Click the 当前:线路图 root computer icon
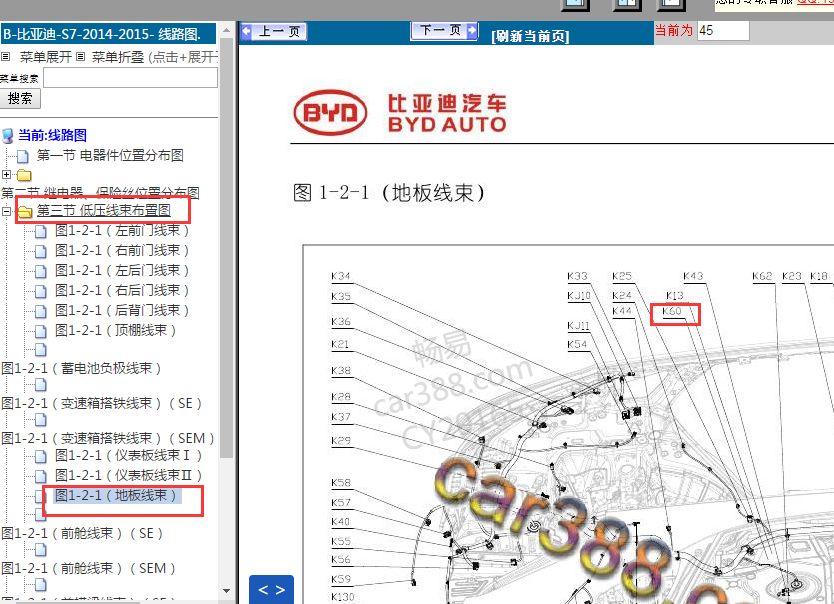The image size is (834, 604). click(7, 136)
